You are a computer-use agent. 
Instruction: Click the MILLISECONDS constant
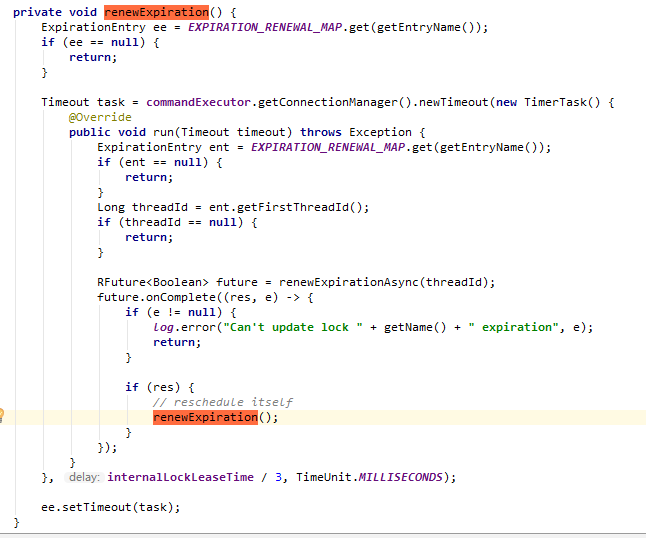point(400,477)
